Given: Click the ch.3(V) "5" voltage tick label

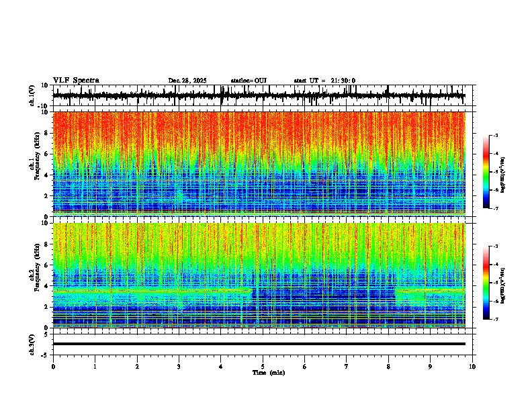Looking at the screenshot, I should tap(47, 334).
